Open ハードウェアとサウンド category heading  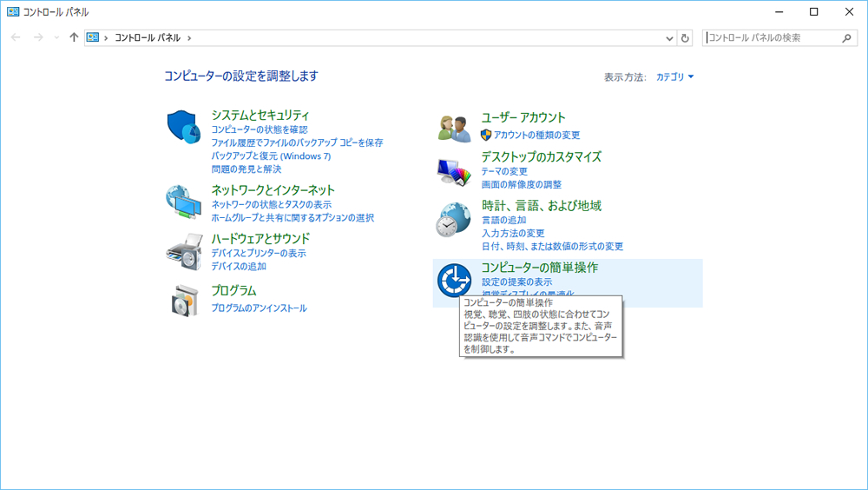pos(260,239)
